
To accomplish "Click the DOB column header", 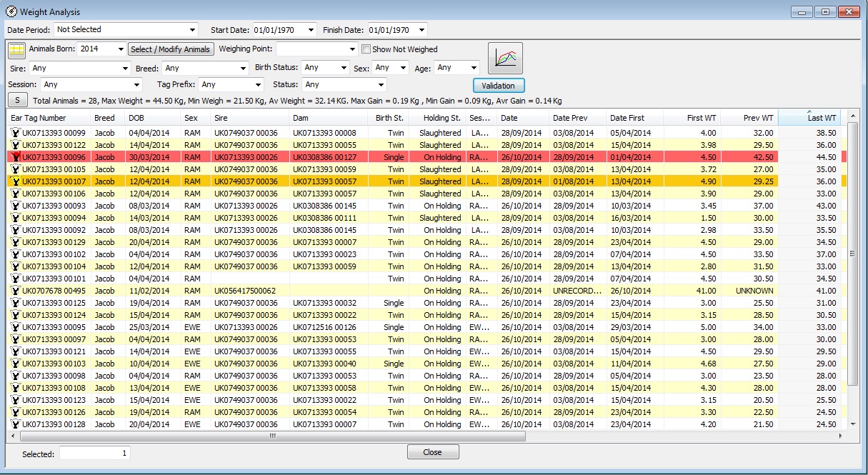I will [x=136, y=118].
